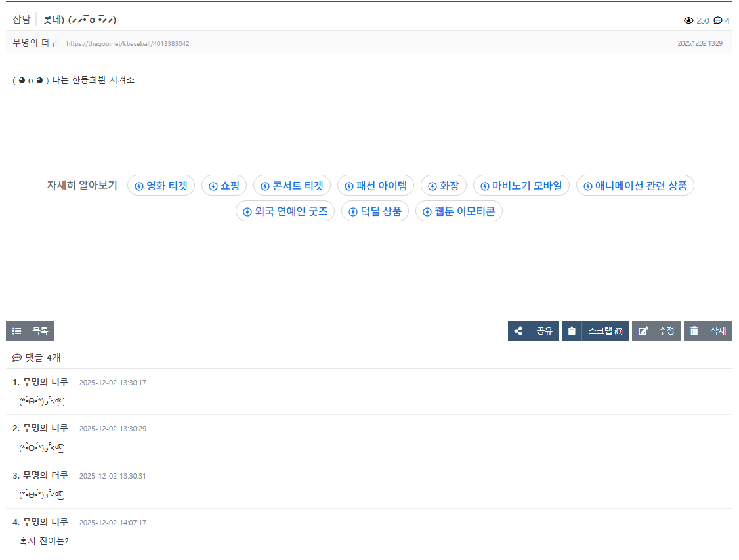Click the trash icon beside 삭제
The width and height of the screenshot is (739, 560).
click(x=694, y=331)
